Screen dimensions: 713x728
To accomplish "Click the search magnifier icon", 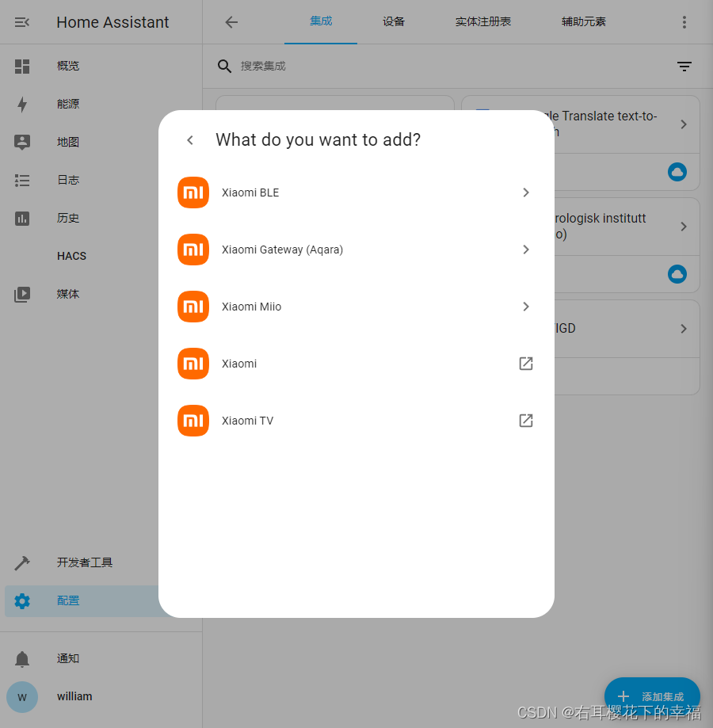I will coord(224,67).
